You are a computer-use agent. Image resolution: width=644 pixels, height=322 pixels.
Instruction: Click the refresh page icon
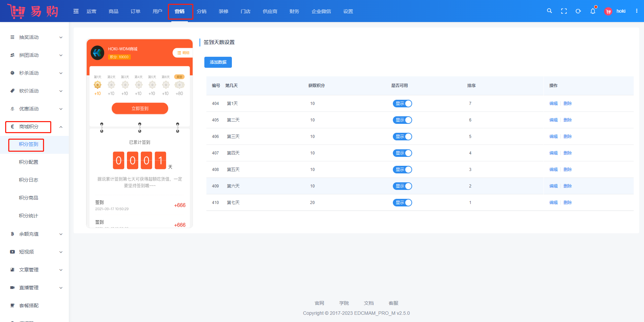(x=578, y=11)
